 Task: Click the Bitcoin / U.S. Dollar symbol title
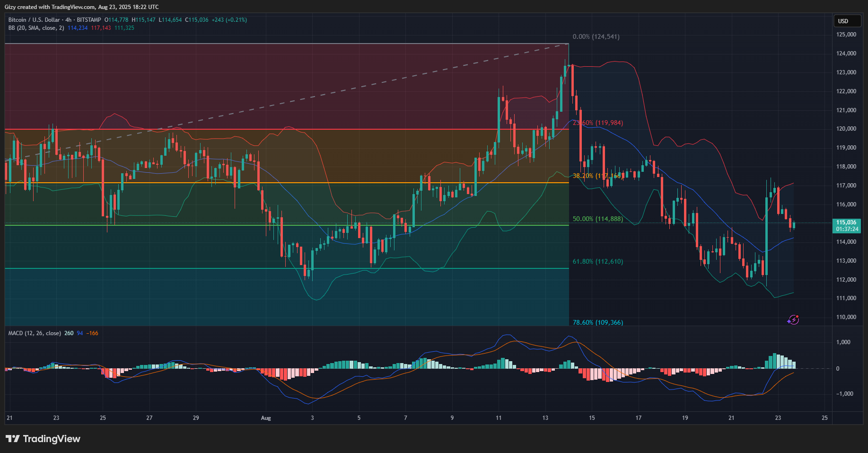pos(34,20)
